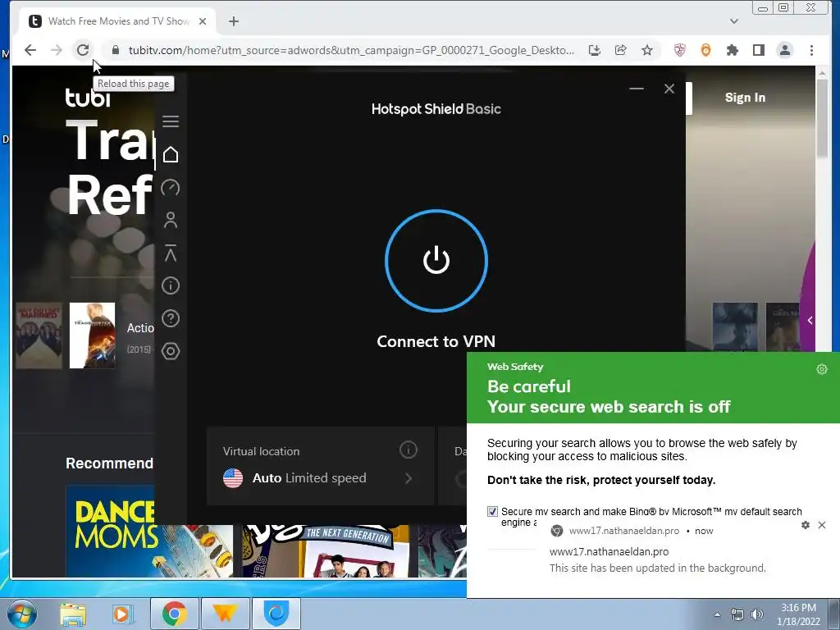This screenshot has height=630, width=840.
Task: Click the Chrome forward arrow
Action: (x=57, y=50)
